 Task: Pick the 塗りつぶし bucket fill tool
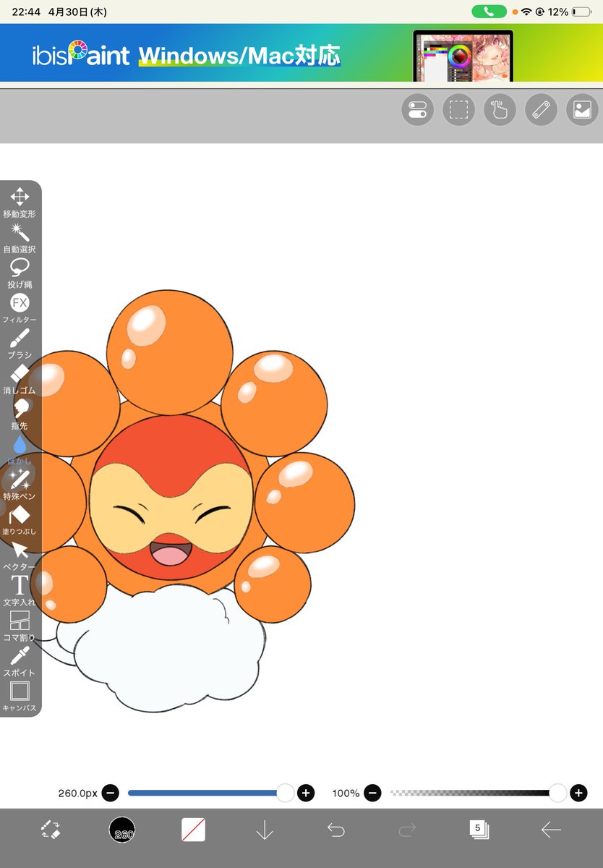click(x=20, y=519)
